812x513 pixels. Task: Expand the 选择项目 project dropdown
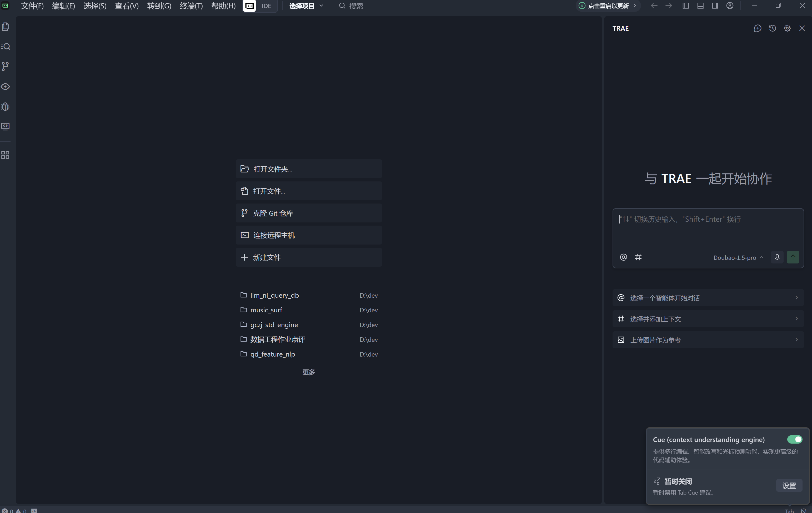pyautogui.click(x=306, y=6)
